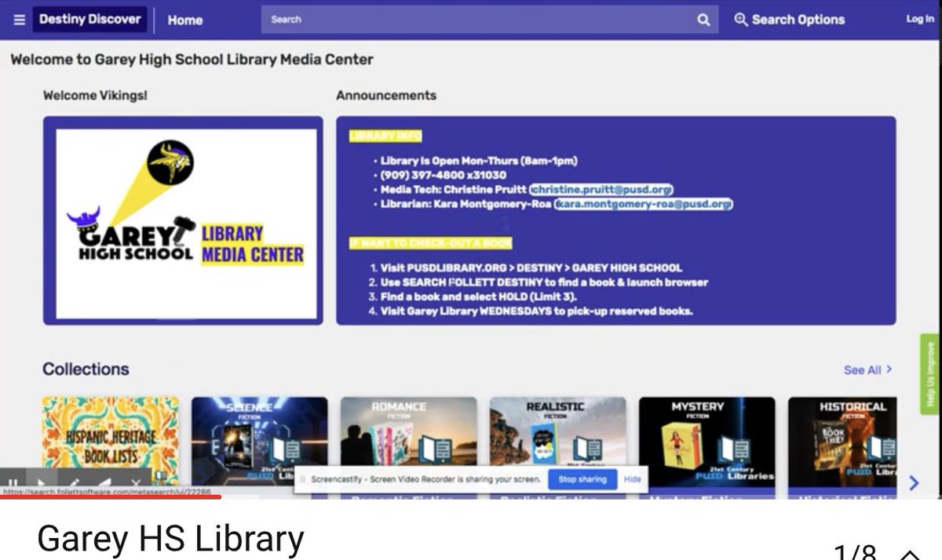Click the red video progress bar
Viewport: 942px width, 560px height.
[x=111, y=496]
